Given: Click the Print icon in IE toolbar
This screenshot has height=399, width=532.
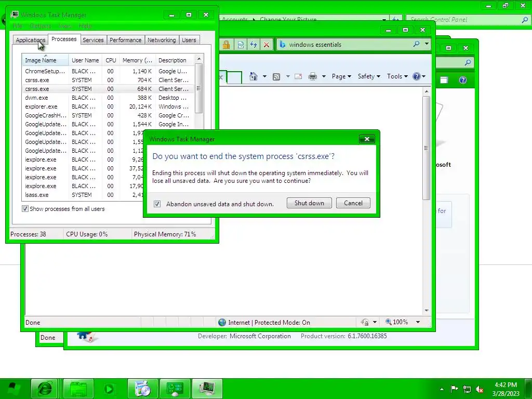Looking at the screenshot, I should pos(312,77).
